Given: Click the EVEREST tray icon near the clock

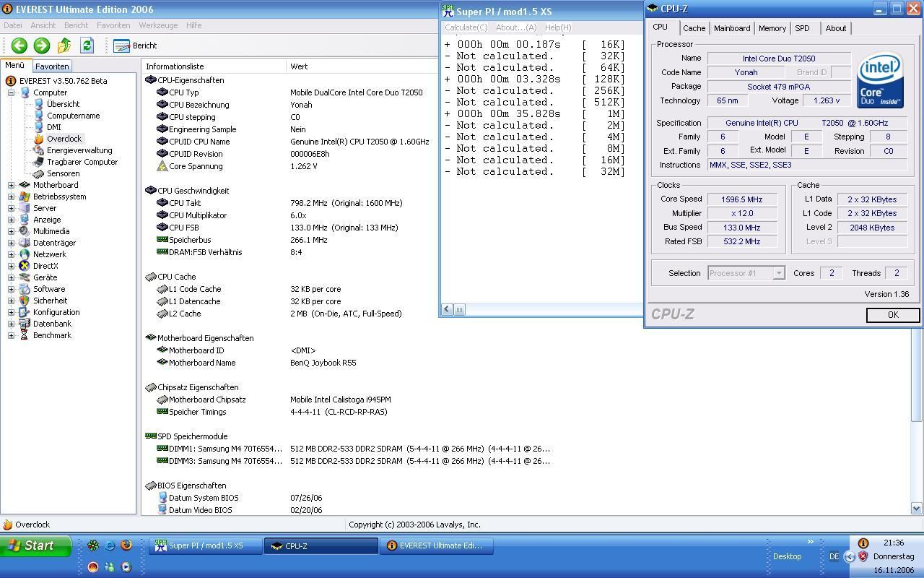Looking at the screenshot, I should [863, 543].
